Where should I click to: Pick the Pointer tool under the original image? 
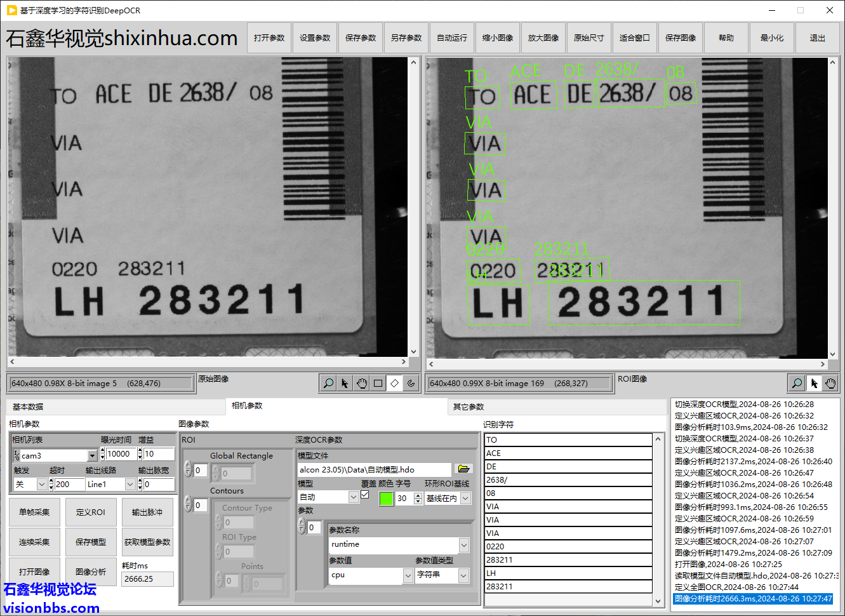345,384
